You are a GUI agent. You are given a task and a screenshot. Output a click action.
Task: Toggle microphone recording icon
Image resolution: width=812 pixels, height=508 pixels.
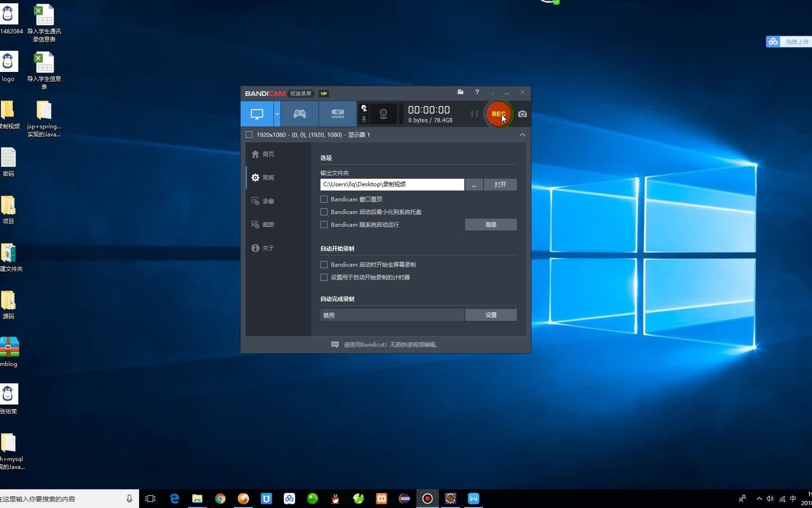pos(364,119)
